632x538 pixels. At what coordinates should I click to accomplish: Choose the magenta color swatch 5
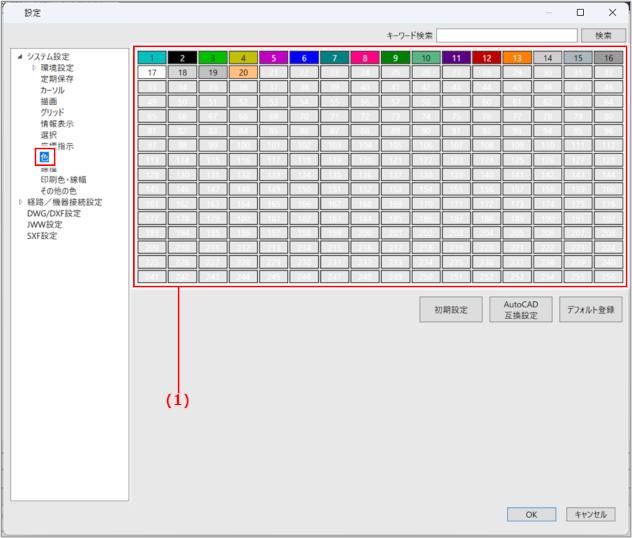273,59
